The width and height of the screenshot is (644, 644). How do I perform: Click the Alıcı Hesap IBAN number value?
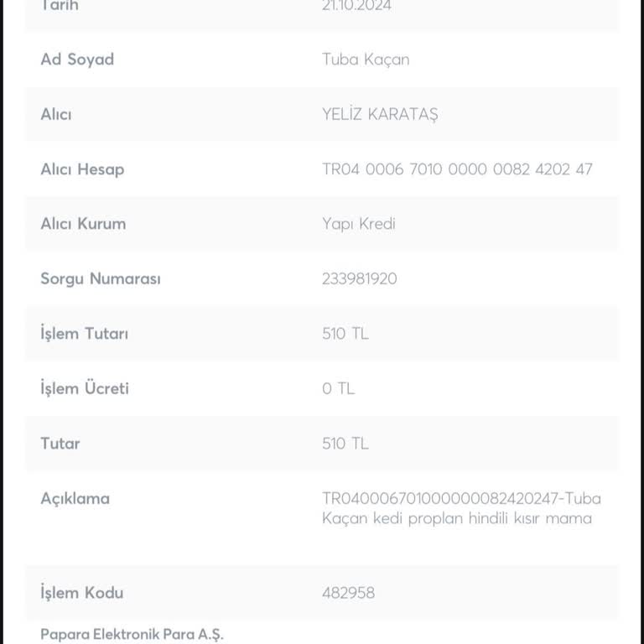[x=457, y=169]
